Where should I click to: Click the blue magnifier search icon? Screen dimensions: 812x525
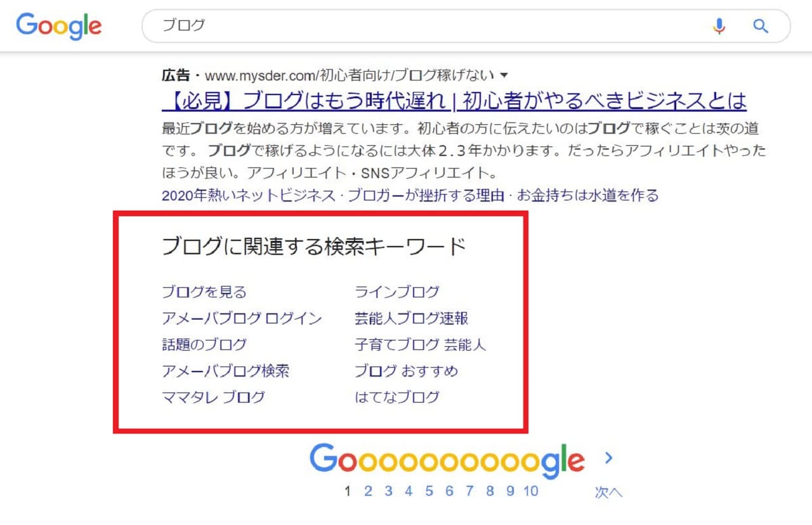(761, 26)
